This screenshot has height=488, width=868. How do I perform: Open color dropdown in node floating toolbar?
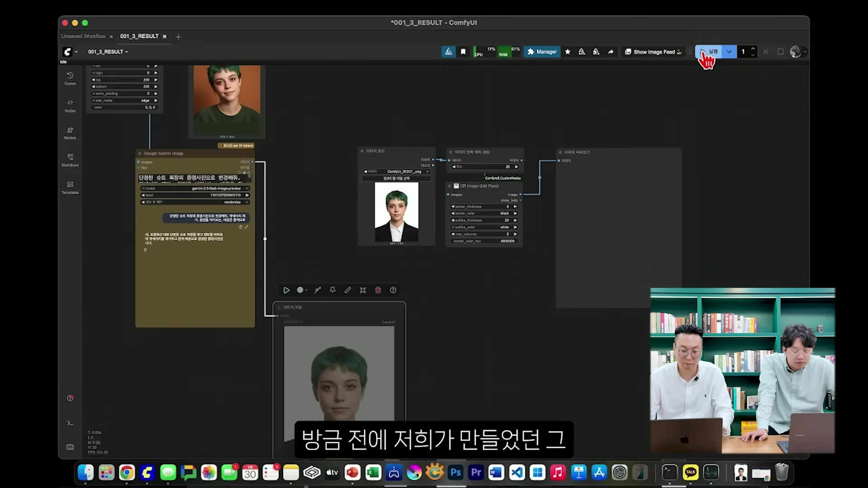tap(302, 290)
